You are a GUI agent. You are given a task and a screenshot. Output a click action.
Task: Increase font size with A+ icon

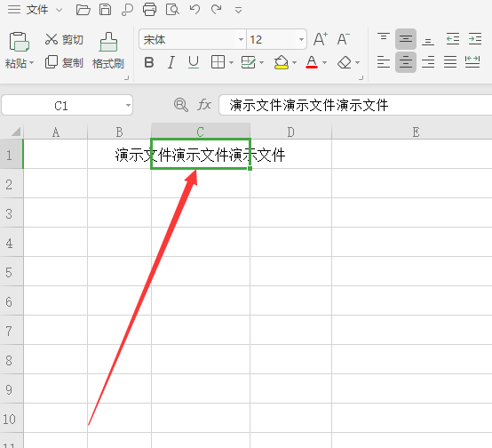pos(321,39)
